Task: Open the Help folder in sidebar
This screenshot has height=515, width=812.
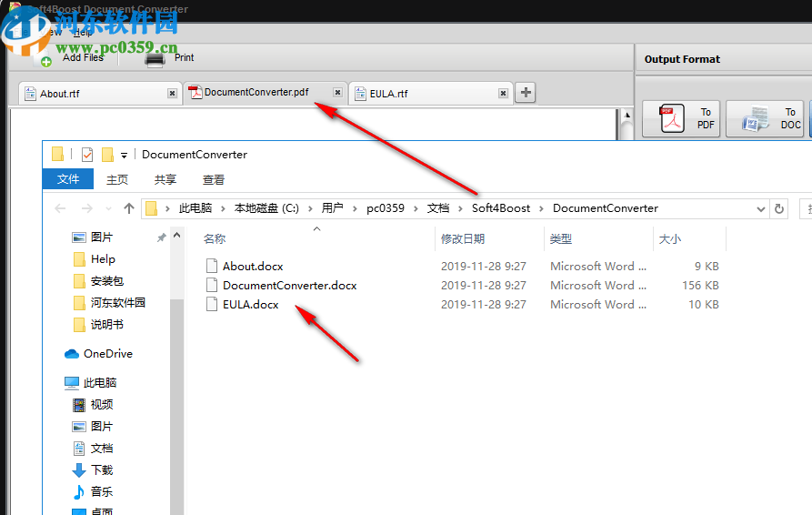Action: [x=103, y=259]
